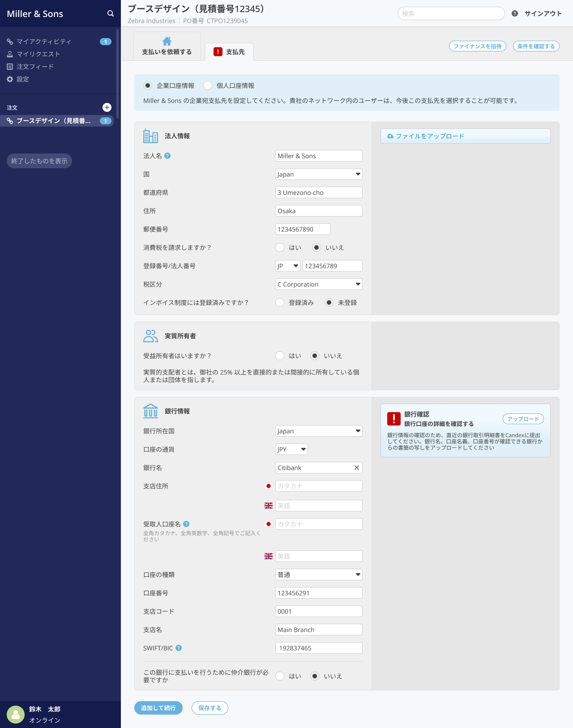Click the bank building icon by 銀行情報
This screenshot has height=728, width=573.
150,411
